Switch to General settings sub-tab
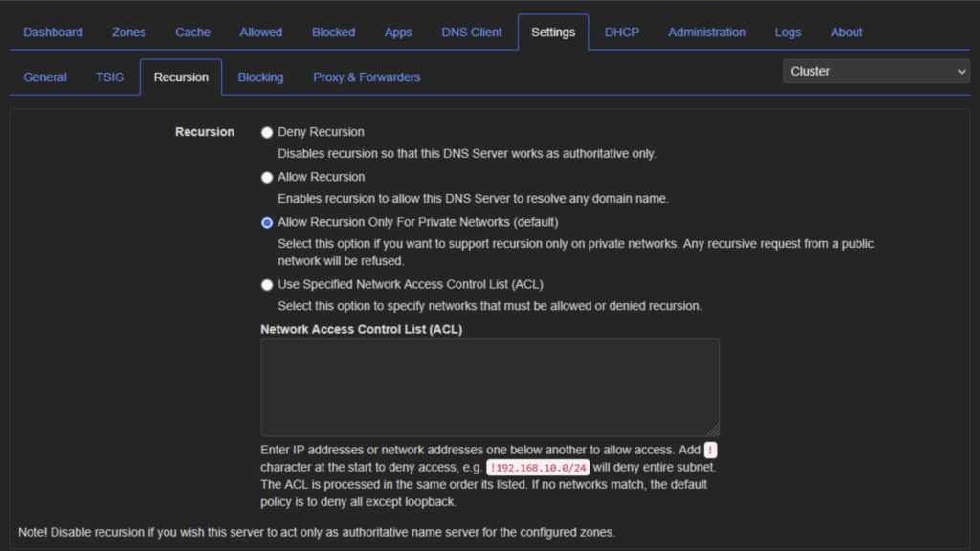Viewport: 980px width, 551px height. coord(45,77)
